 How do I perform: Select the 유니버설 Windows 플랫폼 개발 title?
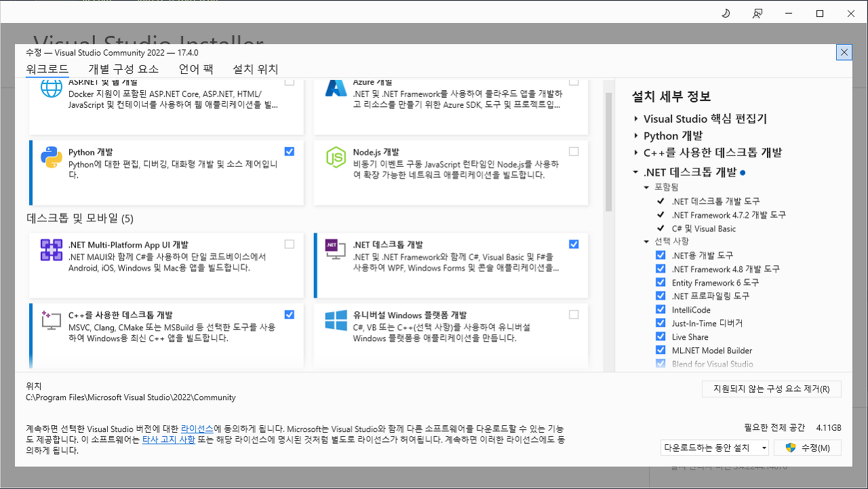point(410,315)
